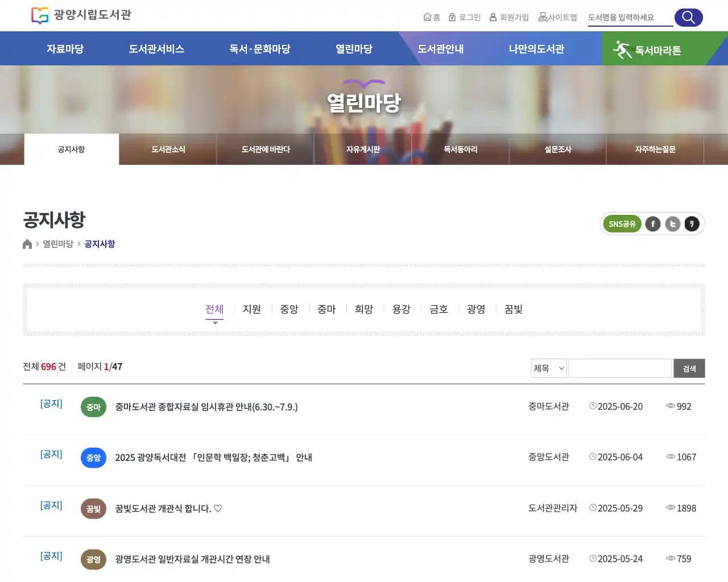Click the author 도서관관리자
Viewport: 728px width, 582px height.
(x=553, y=508)
